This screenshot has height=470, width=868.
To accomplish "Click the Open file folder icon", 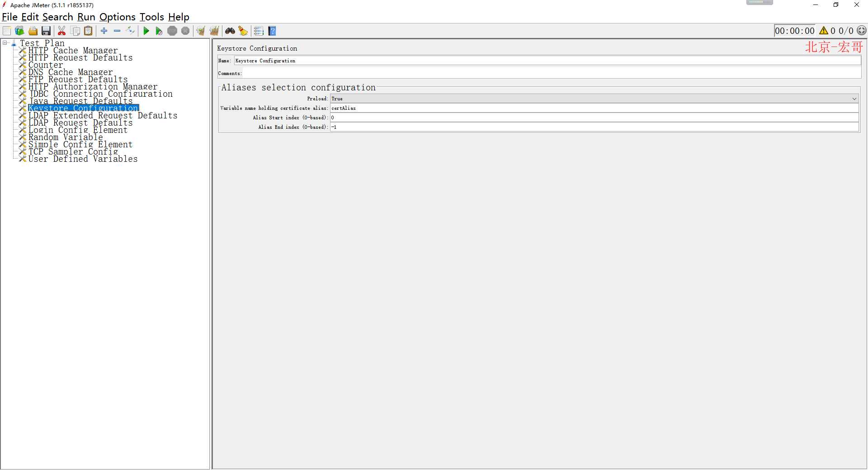I will point(33,31).
